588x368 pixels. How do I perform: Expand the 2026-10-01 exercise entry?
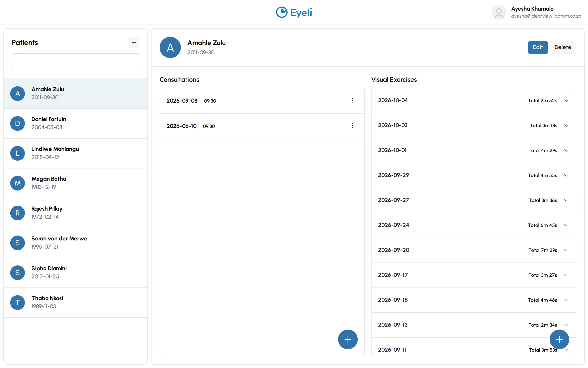tap(566, 150)
